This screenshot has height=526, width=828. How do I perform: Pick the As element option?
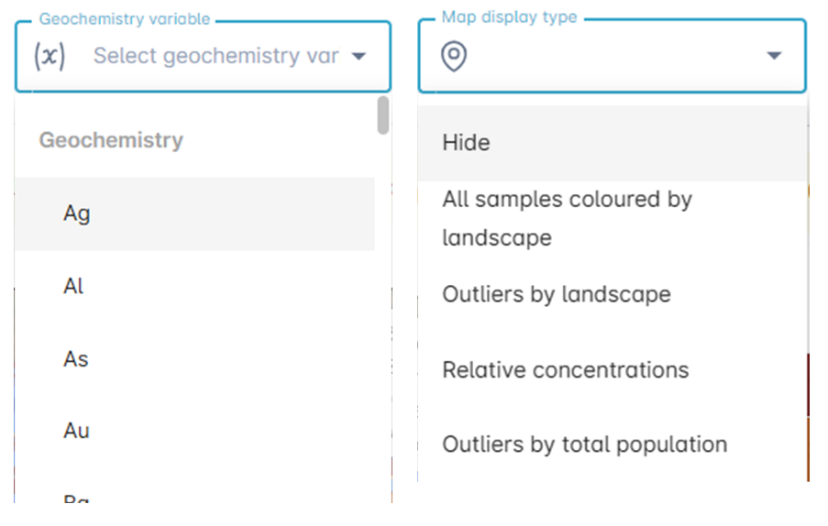[195, 359]
